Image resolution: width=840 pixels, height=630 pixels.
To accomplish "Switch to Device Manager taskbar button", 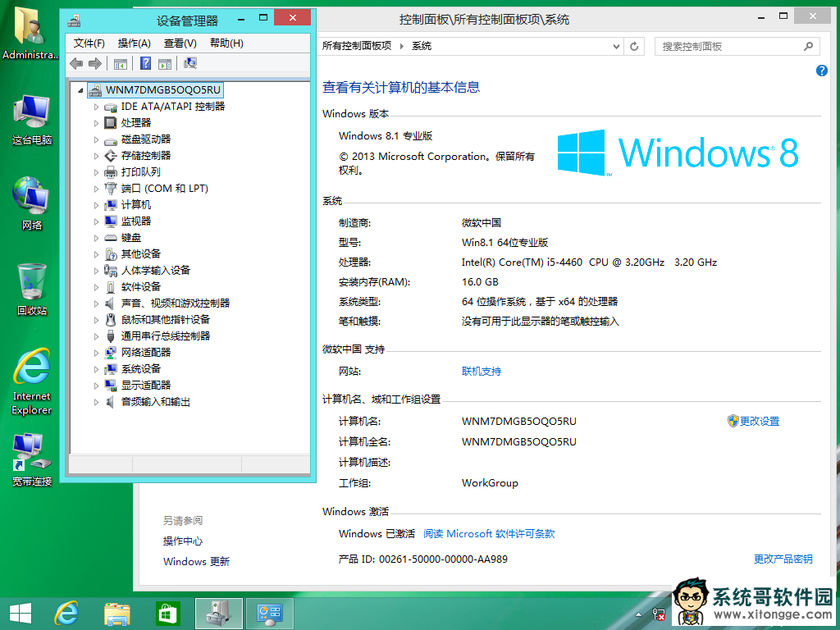I will tap(218, 614).
